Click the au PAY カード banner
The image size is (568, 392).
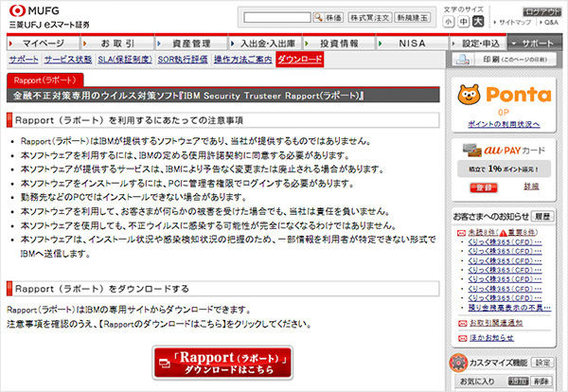(504, 150)
